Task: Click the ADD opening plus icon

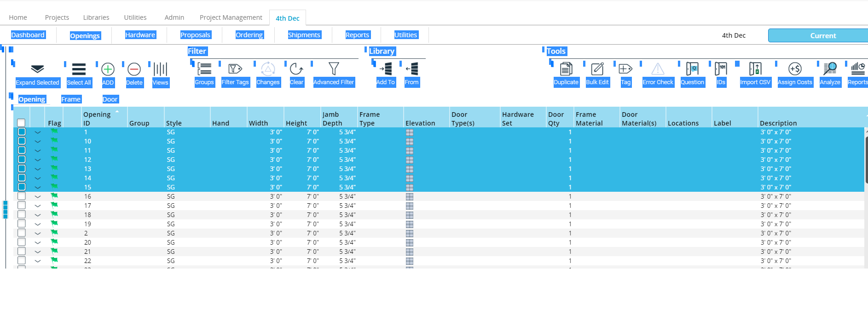Action: pyautogui.click(x=108, y=69)
